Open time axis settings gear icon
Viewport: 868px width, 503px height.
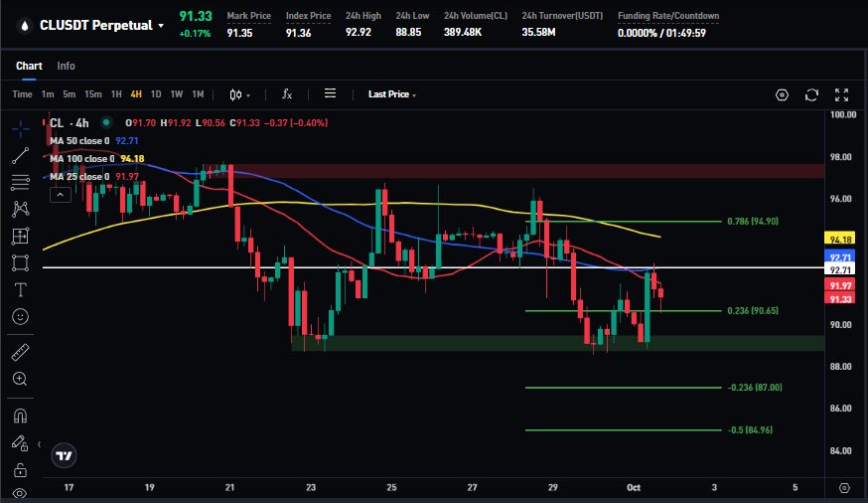(844, 488)
